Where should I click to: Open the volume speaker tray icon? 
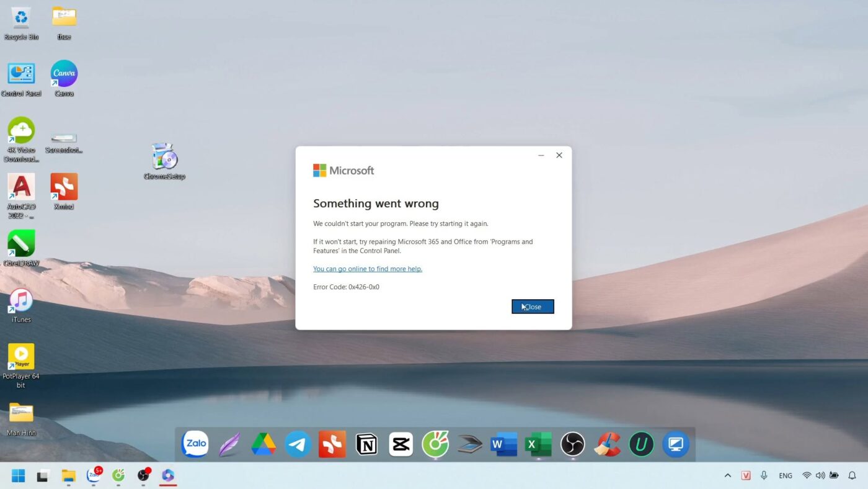pos(820,476)
